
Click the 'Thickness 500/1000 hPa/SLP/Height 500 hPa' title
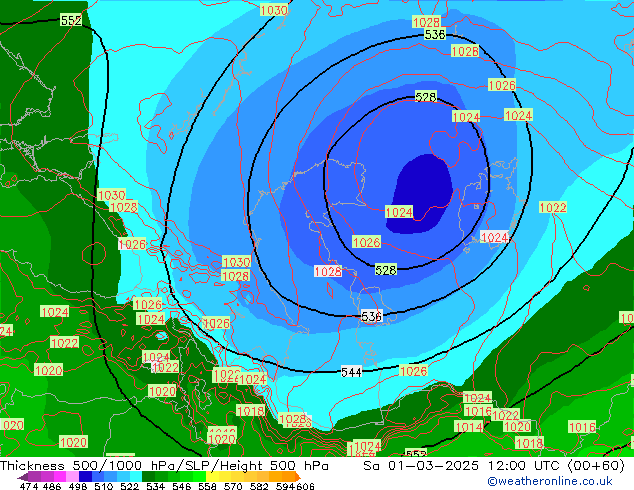(x=164, y=466)
